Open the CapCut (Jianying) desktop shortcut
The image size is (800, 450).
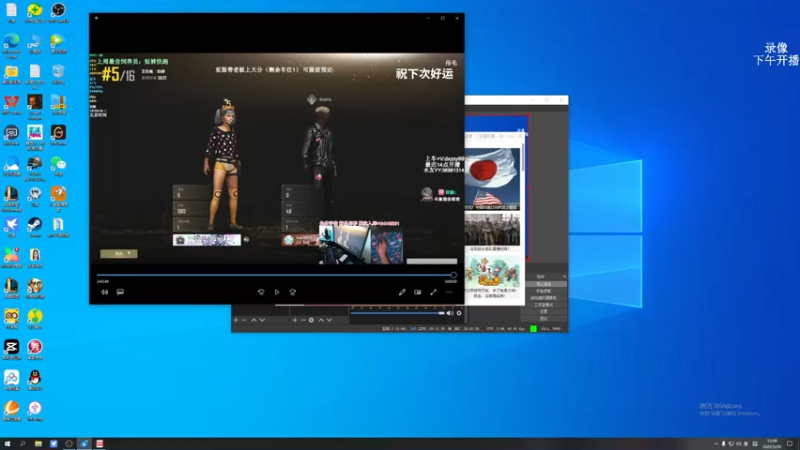coord(11,349)
